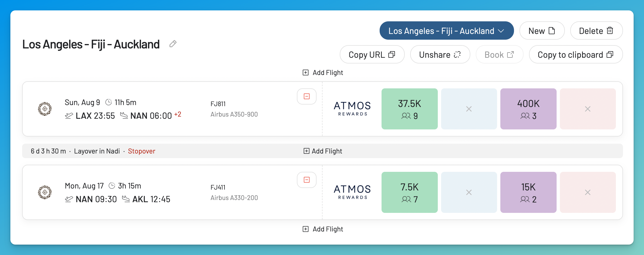Image resolution: width=644 pixels, height=255 pixels.
Task: Click the red Stopover label
Action: point(141,151)
